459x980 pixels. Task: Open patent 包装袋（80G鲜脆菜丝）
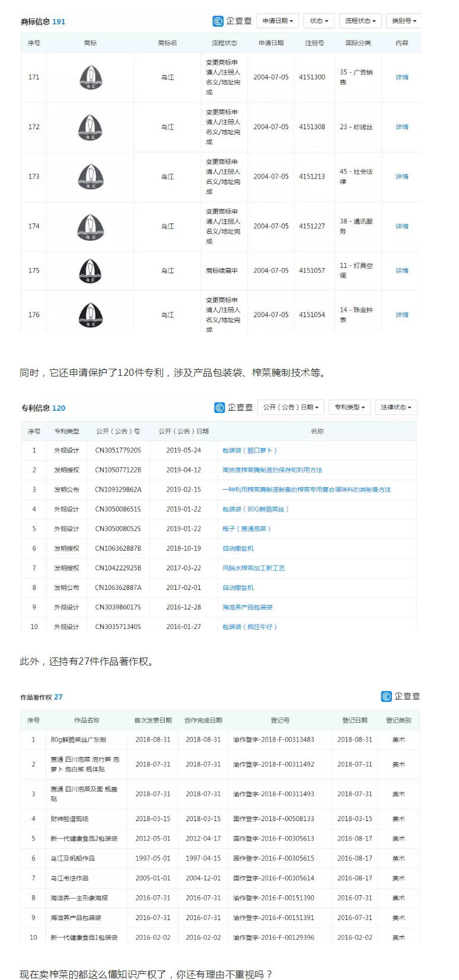click(x=256, y=509)
